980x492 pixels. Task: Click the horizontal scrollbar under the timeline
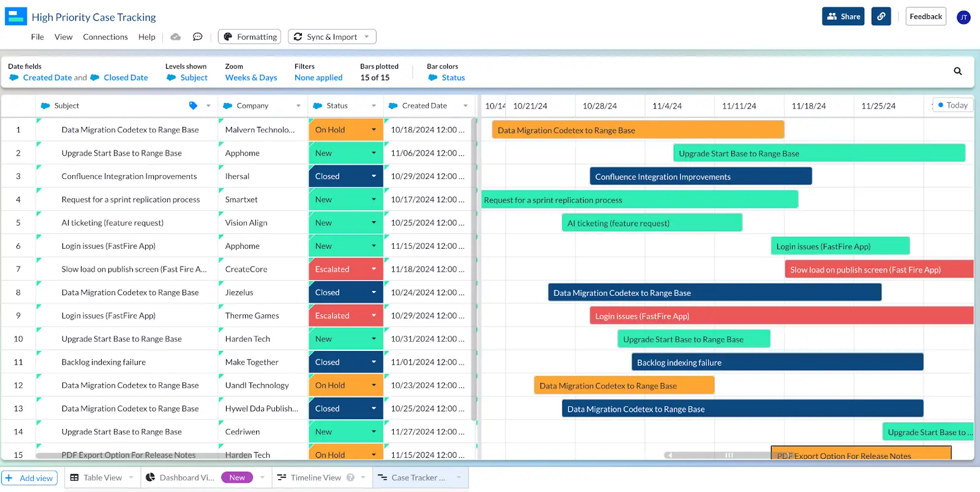pyautogui.click(x=728, y=455)
